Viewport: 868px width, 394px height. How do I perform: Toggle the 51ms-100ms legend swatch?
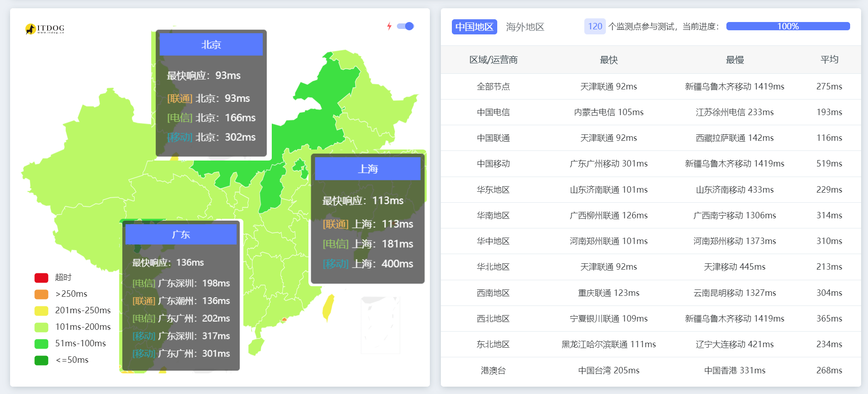click(x=41, y=344)
